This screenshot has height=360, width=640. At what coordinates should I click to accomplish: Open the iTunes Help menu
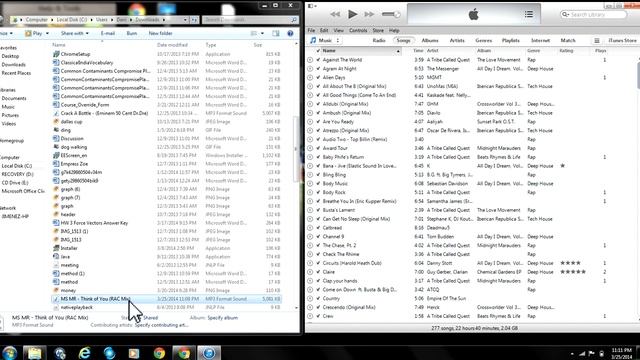[394, 31]
